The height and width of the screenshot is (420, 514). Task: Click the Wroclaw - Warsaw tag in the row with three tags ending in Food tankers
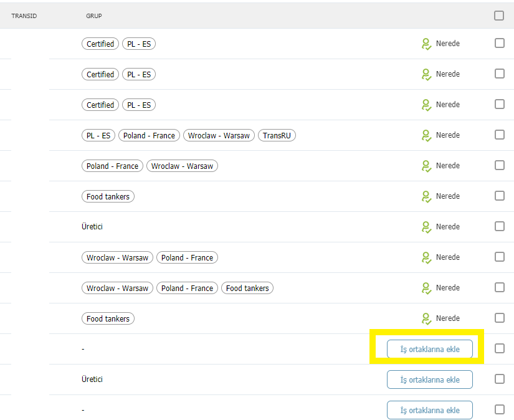[117, 288]
